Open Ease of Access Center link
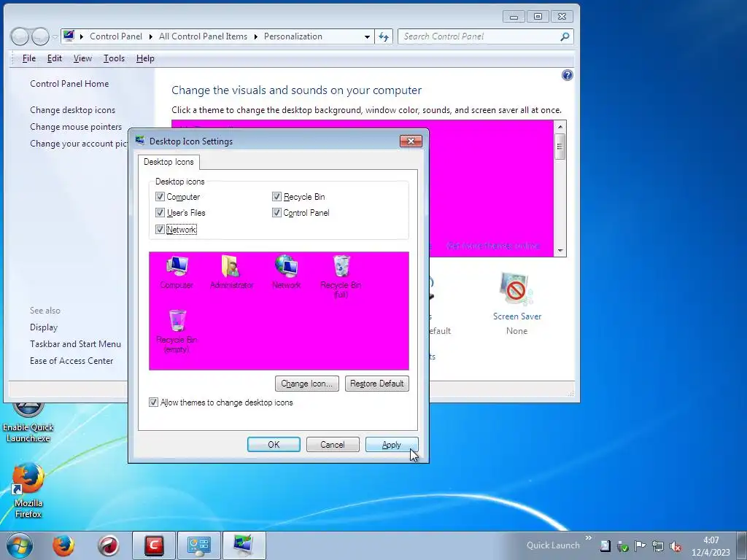Screen dimensions: 747x560 pos(71,360)
